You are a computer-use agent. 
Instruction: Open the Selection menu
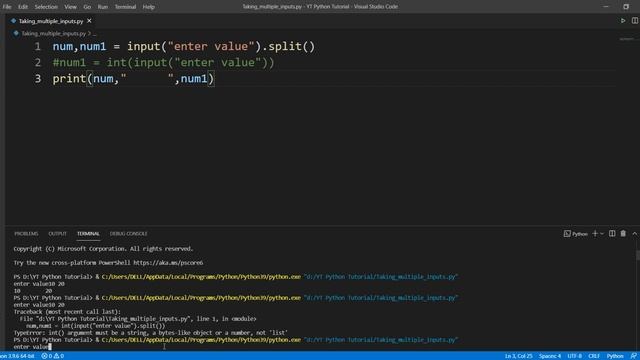pyautogui.click(x=46, y=7)
